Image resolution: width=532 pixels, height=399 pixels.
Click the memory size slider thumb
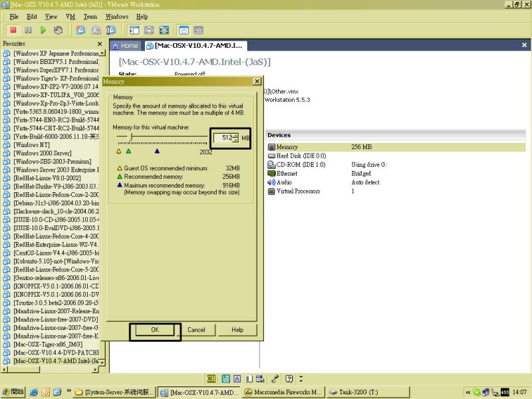click(131, 137)
